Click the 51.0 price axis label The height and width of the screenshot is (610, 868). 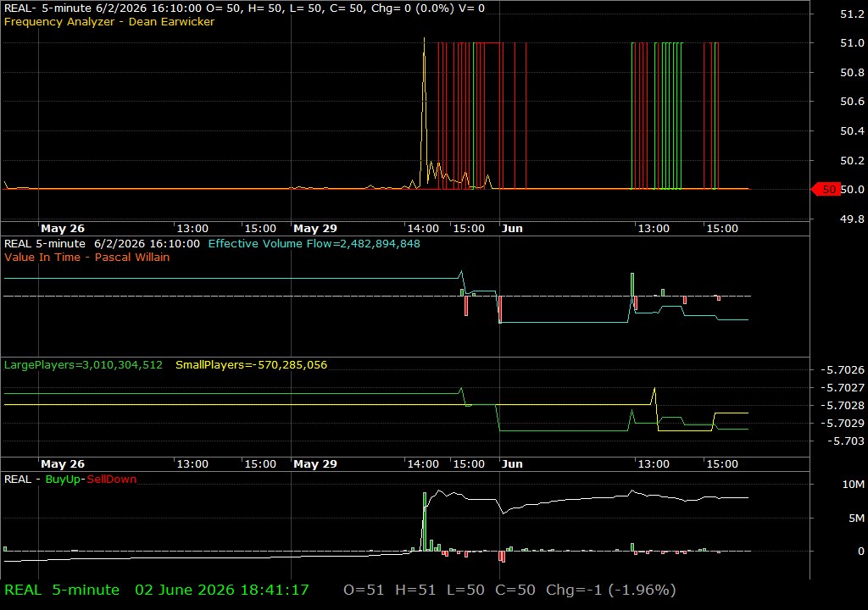click(852, 42)
